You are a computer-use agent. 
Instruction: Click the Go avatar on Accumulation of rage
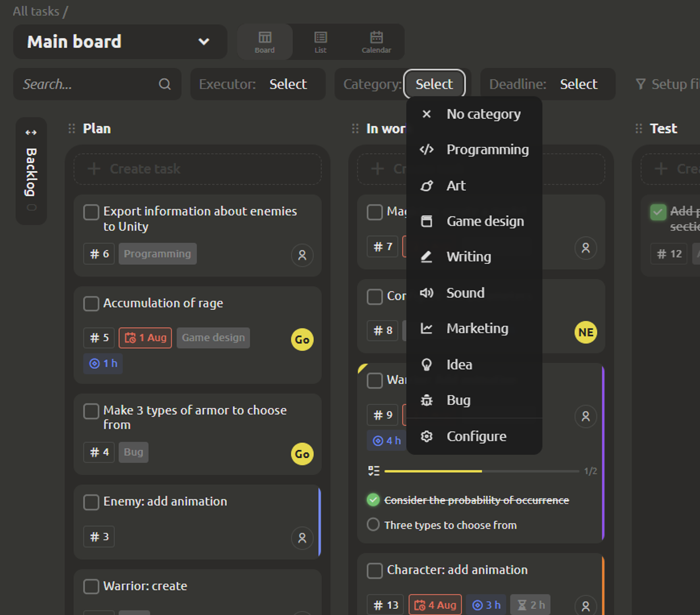(x=302, y=340)
